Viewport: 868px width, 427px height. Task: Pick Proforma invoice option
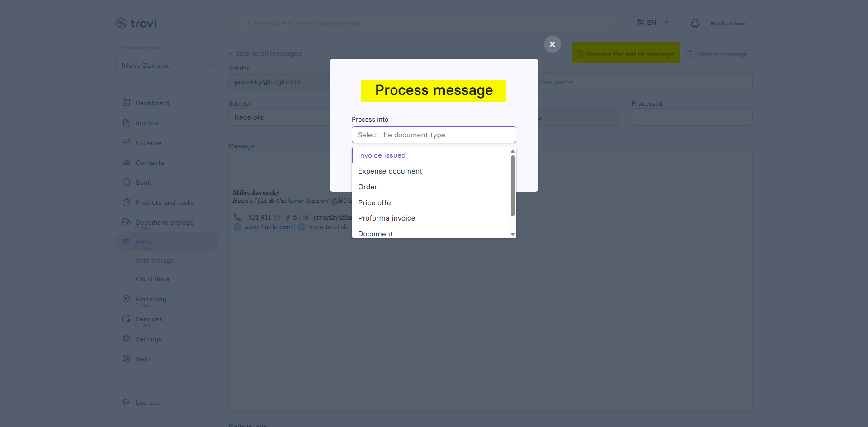tap(431, 218)
